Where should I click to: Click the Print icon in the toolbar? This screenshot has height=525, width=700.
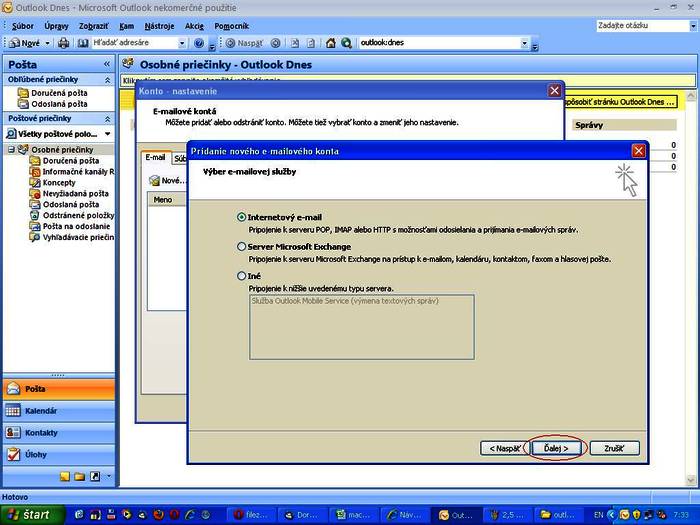(64, 43)
